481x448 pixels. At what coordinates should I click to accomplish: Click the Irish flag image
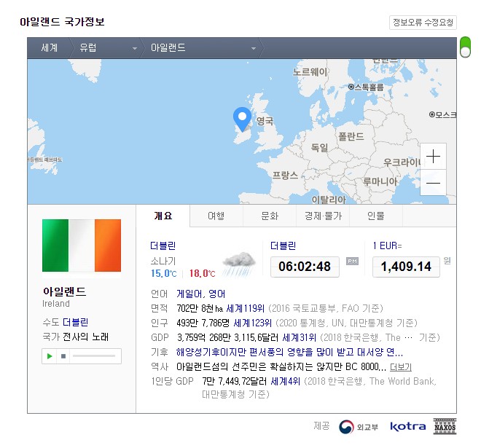(x=82, y=245)
